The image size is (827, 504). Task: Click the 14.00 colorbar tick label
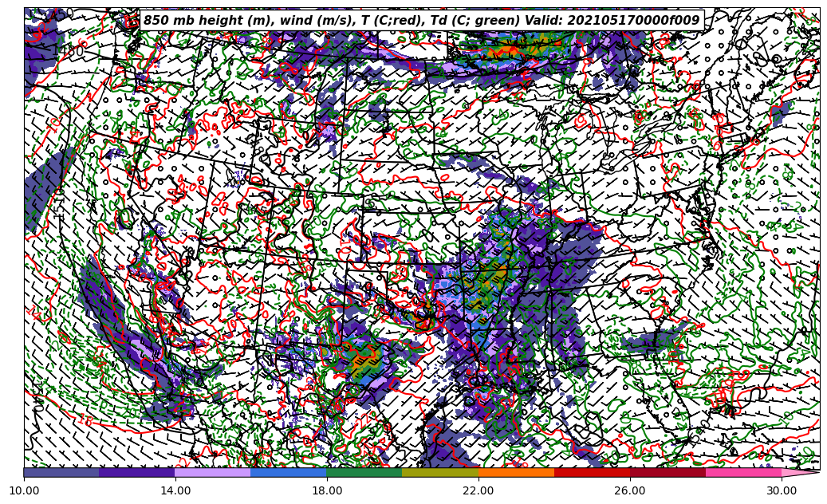click(x=175, y=490)
